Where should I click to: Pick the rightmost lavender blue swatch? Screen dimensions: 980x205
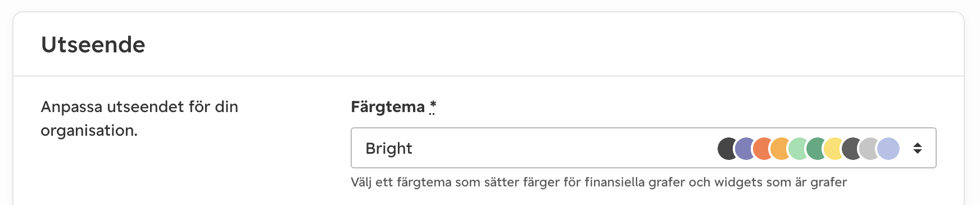click(x=888, y=149)
